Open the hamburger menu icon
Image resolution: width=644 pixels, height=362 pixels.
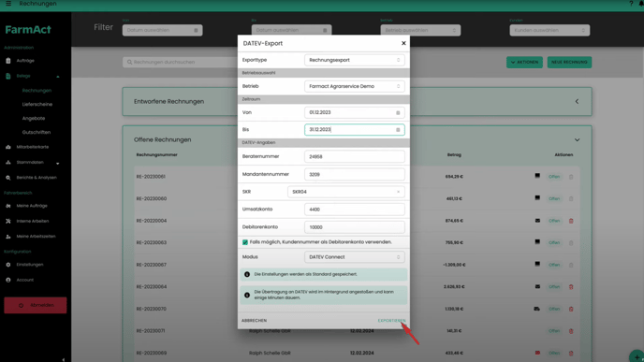coord(8,4)
